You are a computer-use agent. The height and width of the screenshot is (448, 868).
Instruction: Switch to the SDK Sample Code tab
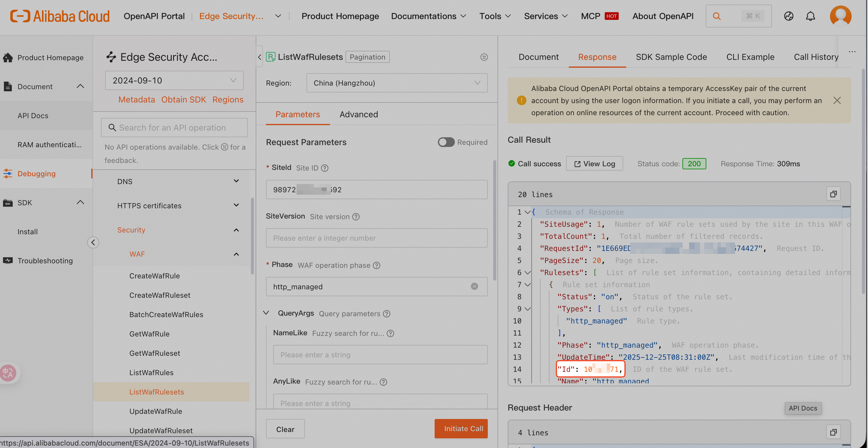pos(671,57)
